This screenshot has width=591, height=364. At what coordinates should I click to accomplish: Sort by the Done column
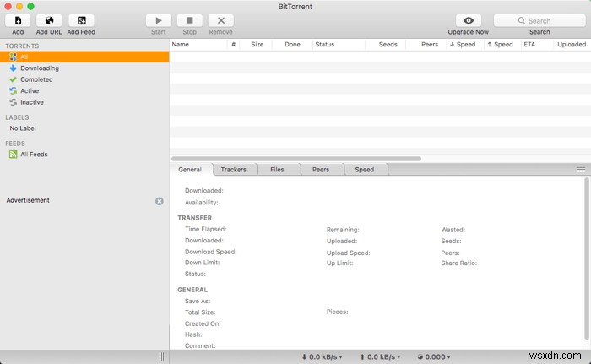[292, 45]
